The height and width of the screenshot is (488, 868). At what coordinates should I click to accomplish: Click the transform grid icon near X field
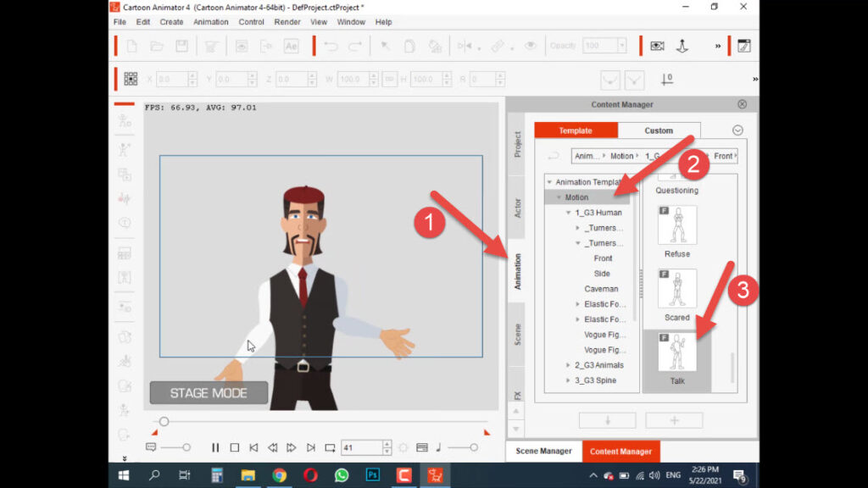131,79
